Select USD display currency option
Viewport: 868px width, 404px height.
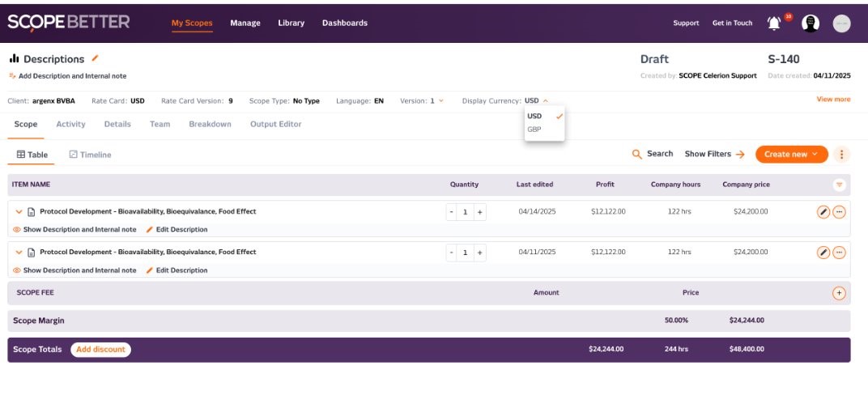(x=544, y=117)
